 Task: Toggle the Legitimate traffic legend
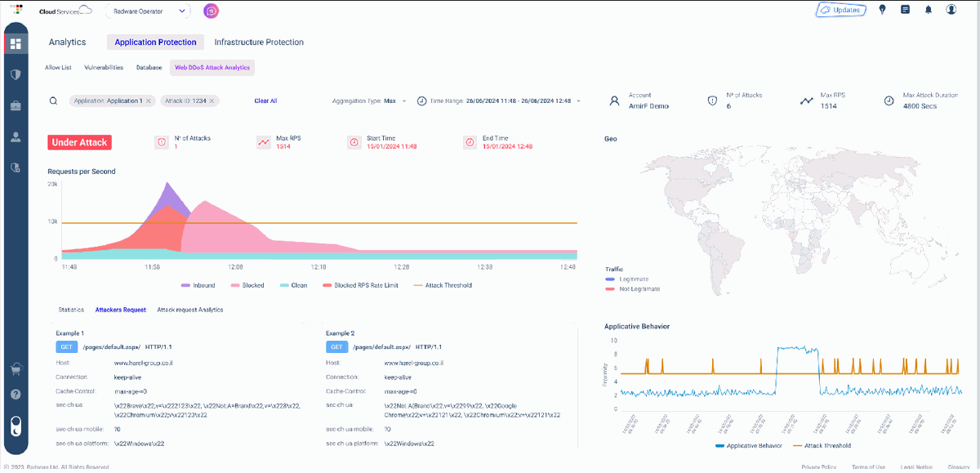pos(627,279)
